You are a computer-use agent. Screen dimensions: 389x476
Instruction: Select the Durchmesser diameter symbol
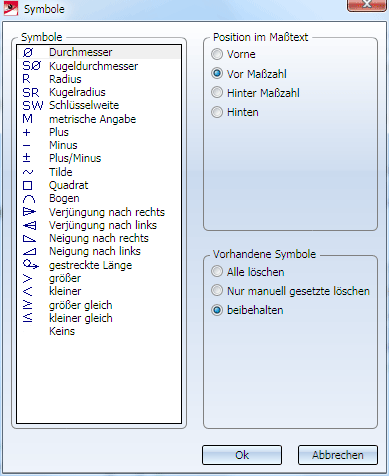point(99,52)
